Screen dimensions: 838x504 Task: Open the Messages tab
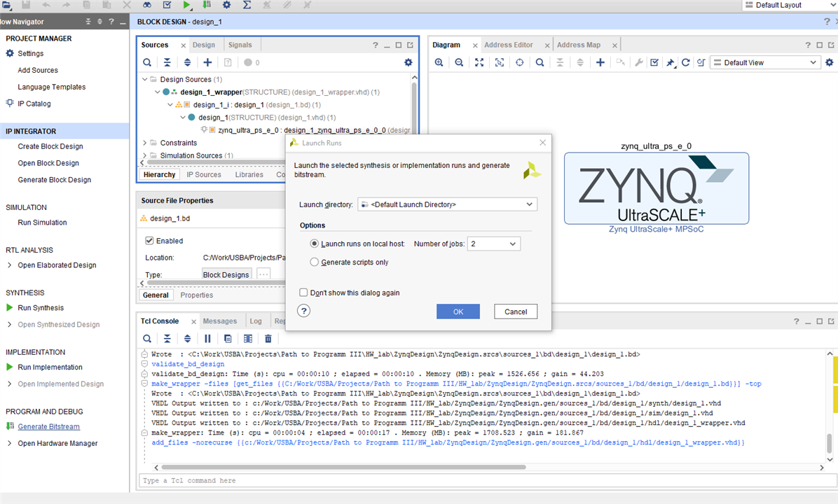[220, 321]
